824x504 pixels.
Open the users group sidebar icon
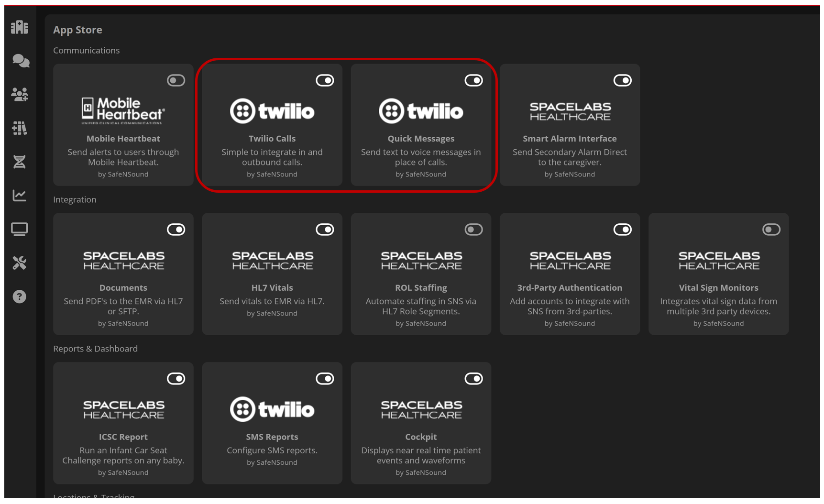[20, 94]
